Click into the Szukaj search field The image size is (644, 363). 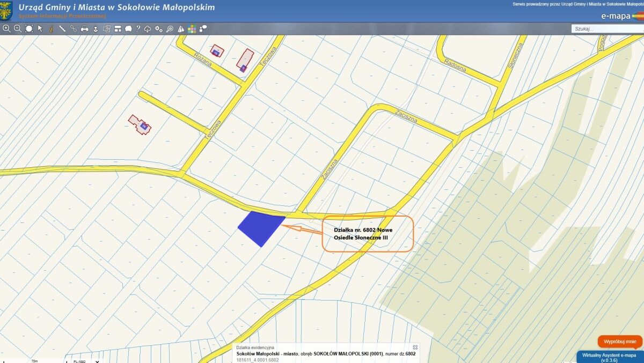pyautogui.click(x=606, y=29)
